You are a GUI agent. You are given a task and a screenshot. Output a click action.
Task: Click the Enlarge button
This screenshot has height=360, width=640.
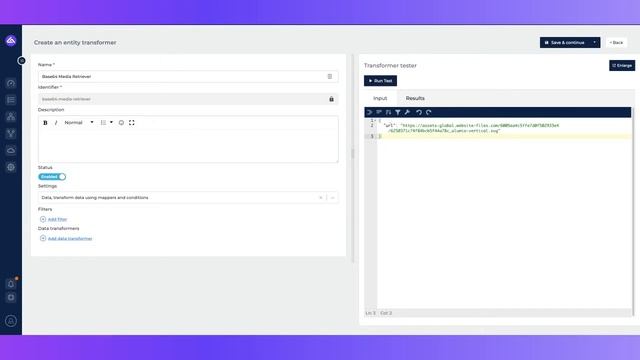click(x=622, y=65)
